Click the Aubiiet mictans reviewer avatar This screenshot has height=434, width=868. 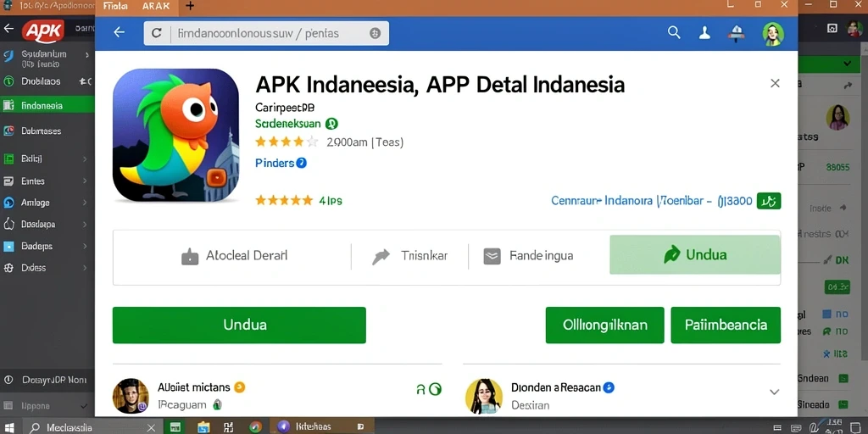131,397
